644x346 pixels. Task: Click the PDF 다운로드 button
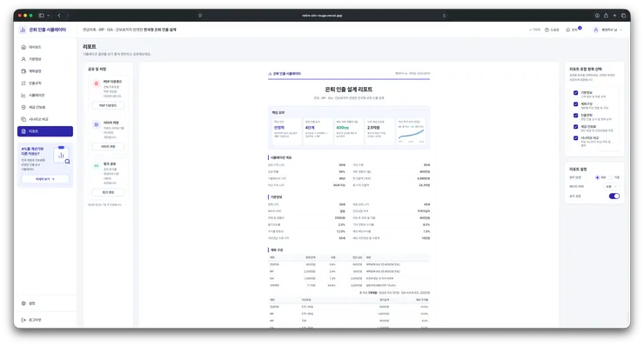pyautogui.click(x=108, y=105)
